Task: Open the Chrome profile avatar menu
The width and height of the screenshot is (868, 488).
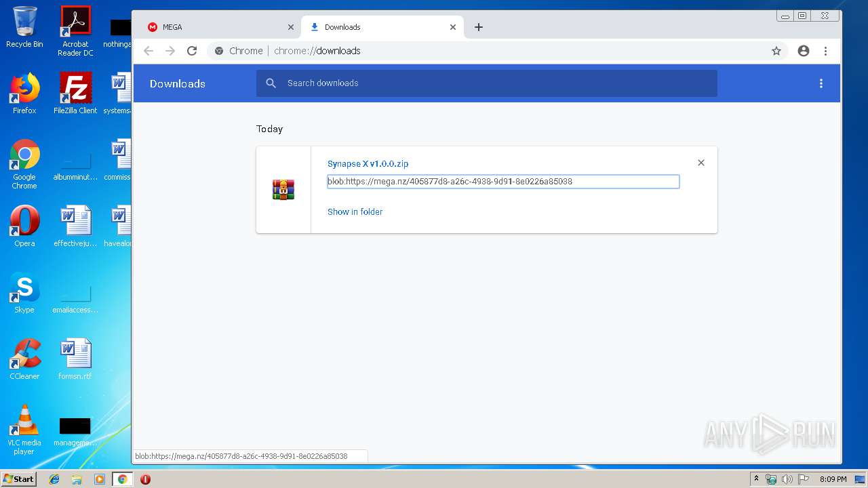Action: tap(804, 51)
